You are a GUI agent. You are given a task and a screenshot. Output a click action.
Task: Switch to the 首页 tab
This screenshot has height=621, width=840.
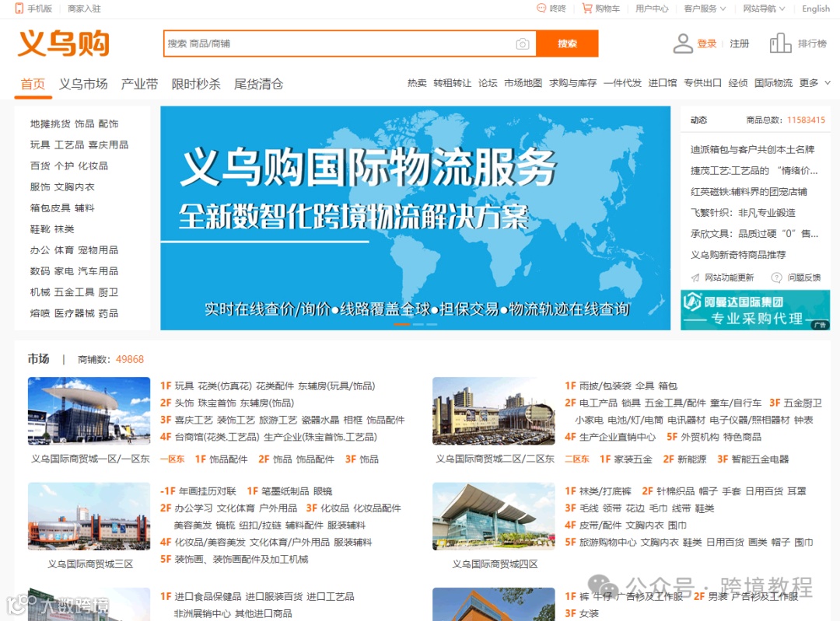33,84
